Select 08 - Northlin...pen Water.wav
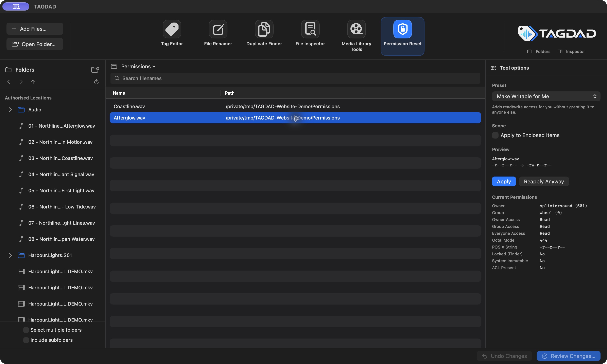The image size is (607, 364). point(57,239)
